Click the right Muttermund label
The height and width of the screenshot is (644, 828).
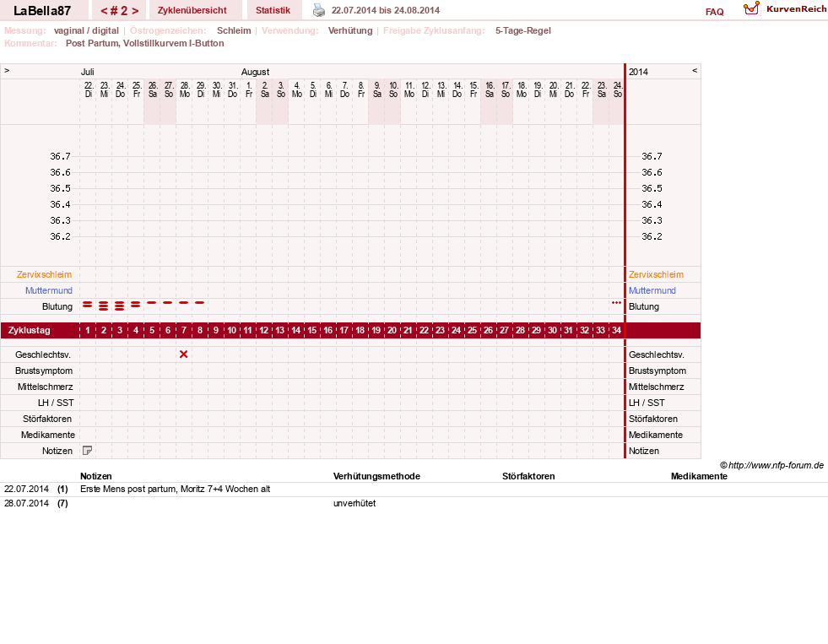point(652,290)
